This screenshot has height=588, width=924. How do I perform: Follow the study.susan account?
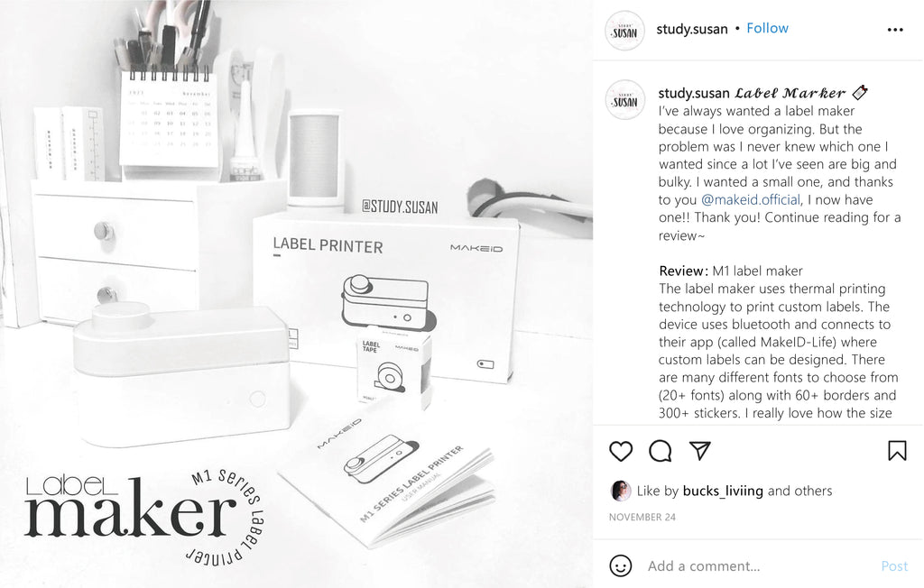(767, 28)
